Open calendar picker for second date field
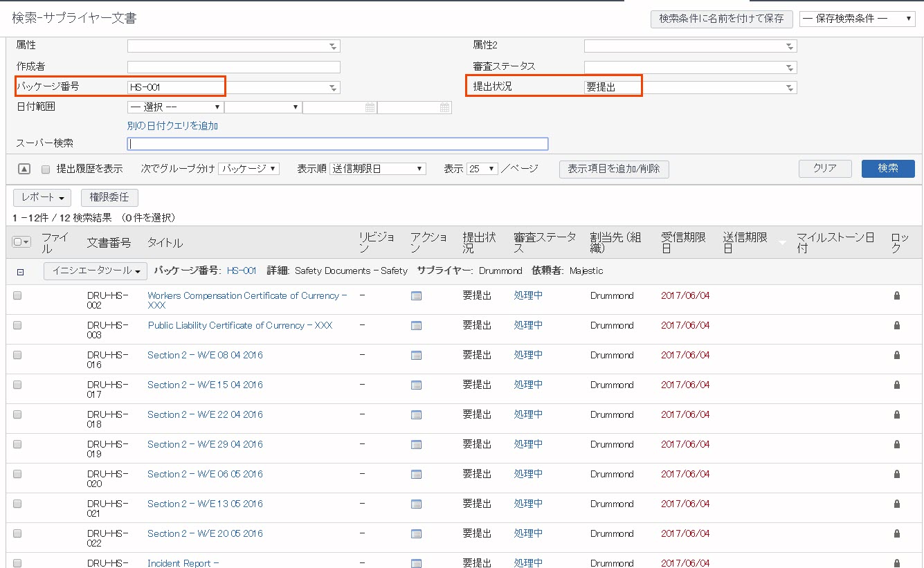Image resolution: width=924 pixels, height=568 pixels. click(445, 107)
